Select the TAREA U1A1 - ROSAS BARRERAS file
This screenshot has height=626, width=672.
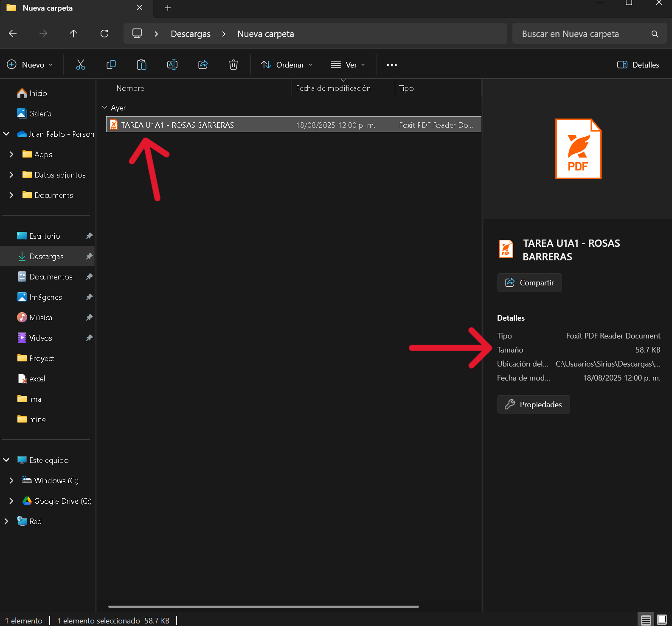click(x=294, y=125)
